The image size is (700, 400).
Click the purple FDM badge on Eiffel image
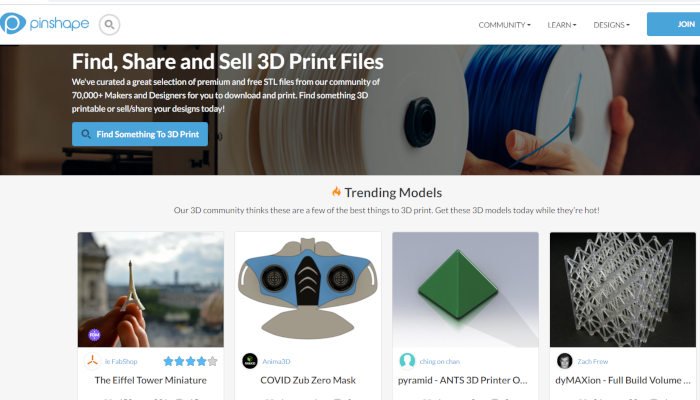94,335
